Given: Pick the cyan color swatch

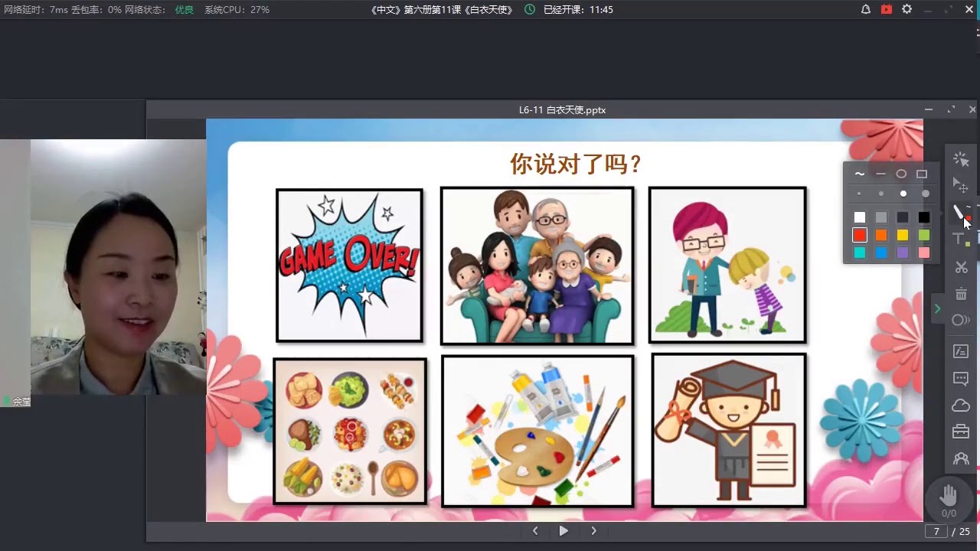Looking at the screenshot, I should (x=860, y=253).
